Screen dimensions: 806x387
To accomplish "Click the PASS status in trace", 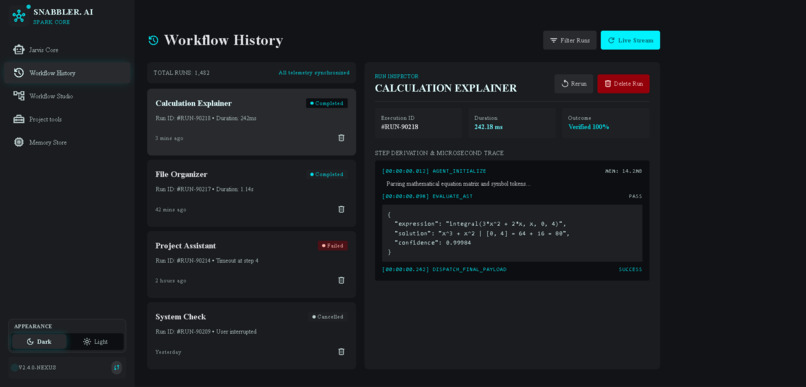I will click(635, 196).
